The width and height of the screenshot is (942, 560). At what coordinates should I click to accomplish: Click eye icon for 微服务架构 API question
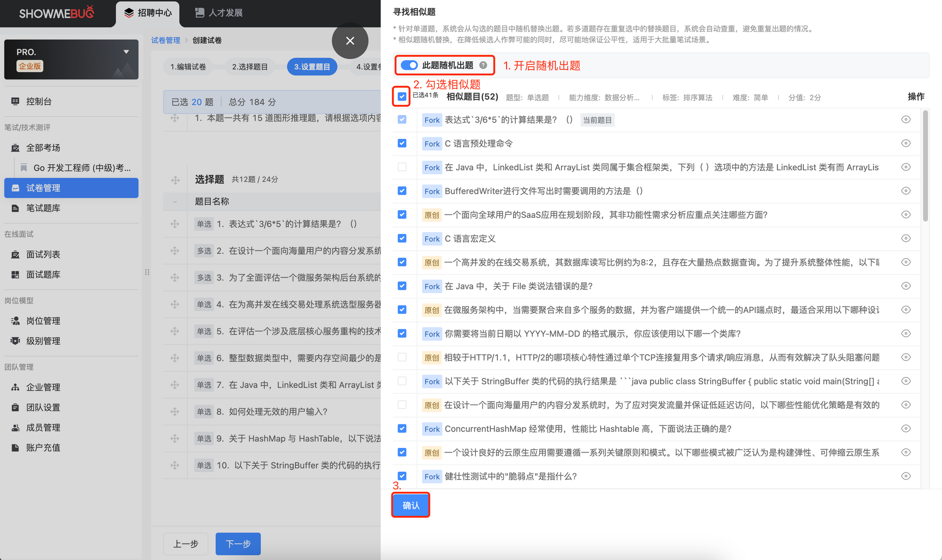(906, 310)
